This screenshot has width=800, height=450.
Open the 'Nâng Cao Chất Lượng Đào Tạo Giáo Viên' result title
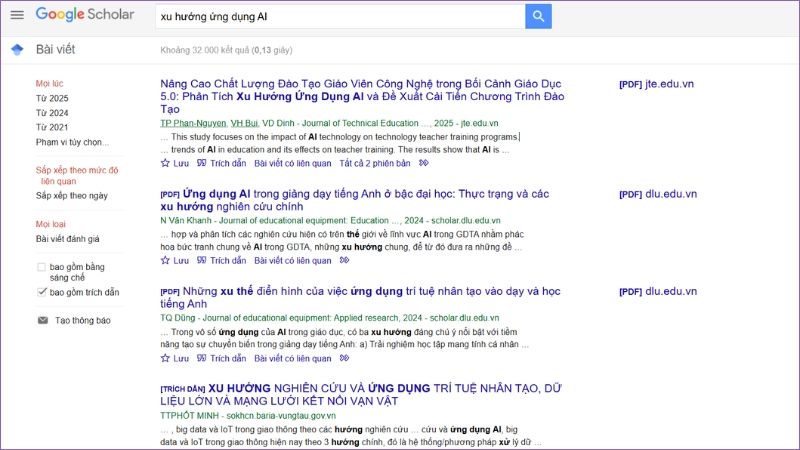362,96
